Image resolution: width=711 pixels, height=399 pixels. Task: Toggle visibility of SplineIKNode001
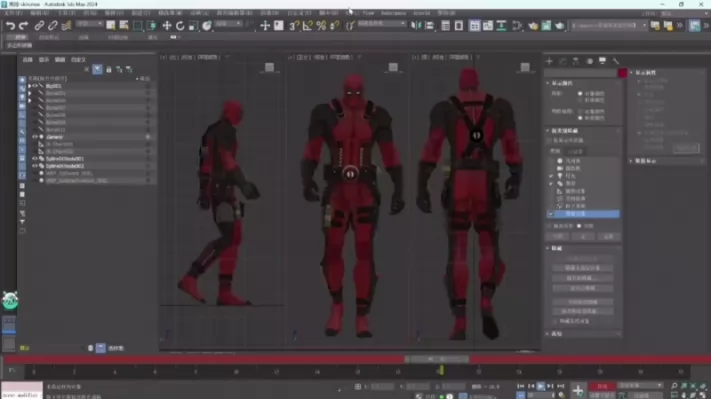35,159
